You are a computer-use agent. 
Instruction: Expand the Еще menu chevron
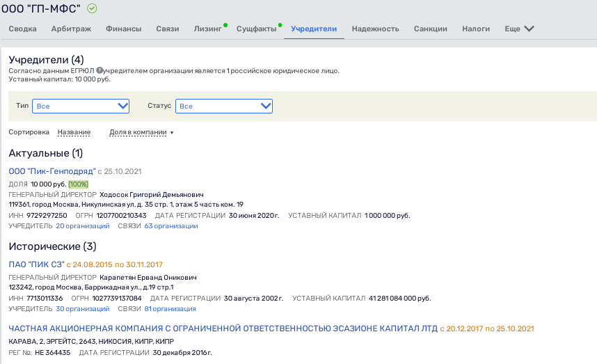530,29
